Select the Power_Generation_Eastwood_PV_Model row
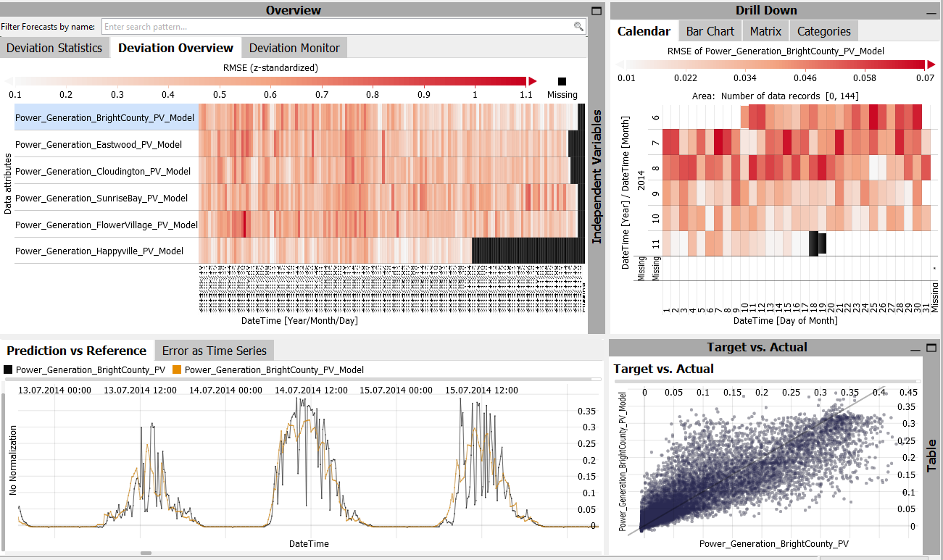This screenshot has height=560, width=943. click(x=99, y=145)
